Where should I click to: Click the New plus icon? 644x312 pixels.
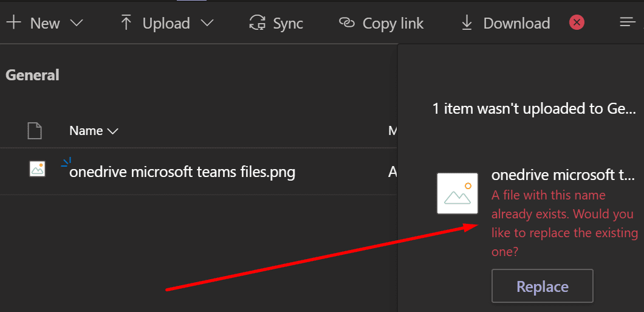13,23
